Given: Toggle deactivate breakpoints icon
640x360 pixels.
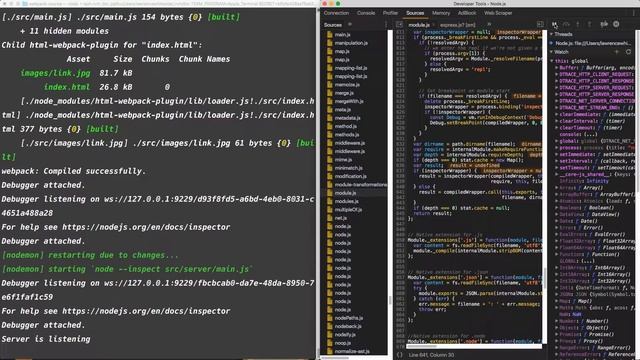Looking at the screenshot, I should click(604, 24).
